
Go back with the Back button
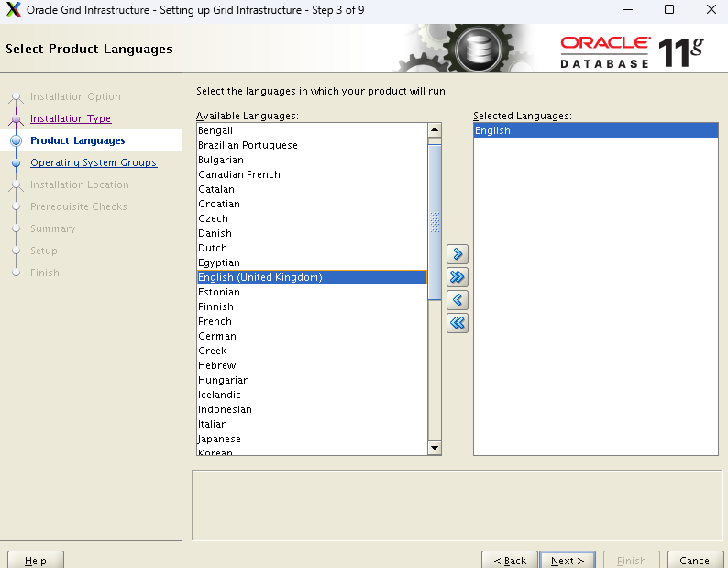point(510,561)
